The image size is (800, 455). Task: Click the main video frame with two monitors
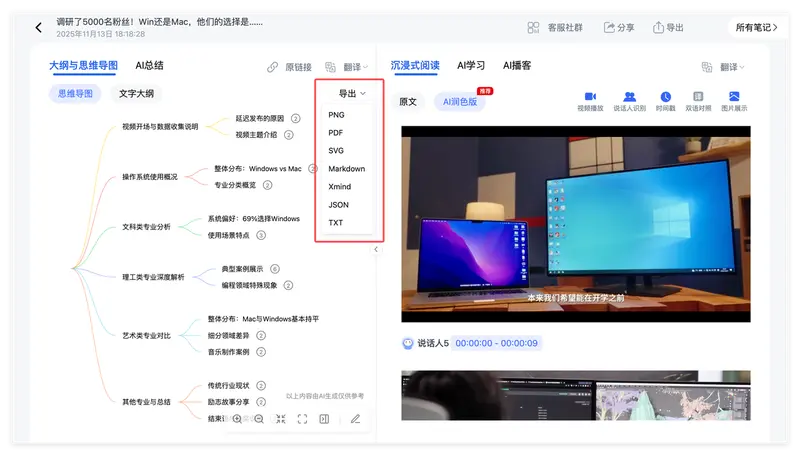pyautogui.click(x=576, y=224)
